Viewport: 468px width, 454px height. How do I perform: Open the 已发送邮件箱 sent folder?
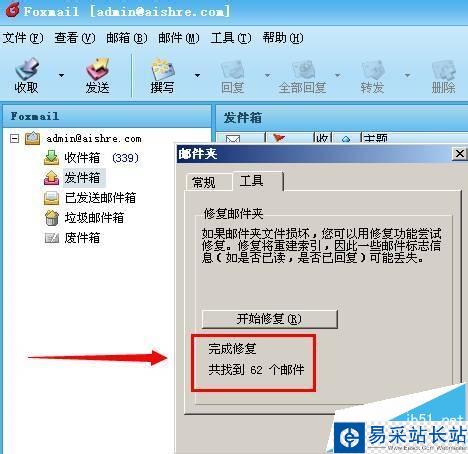[x=100, y=198]
